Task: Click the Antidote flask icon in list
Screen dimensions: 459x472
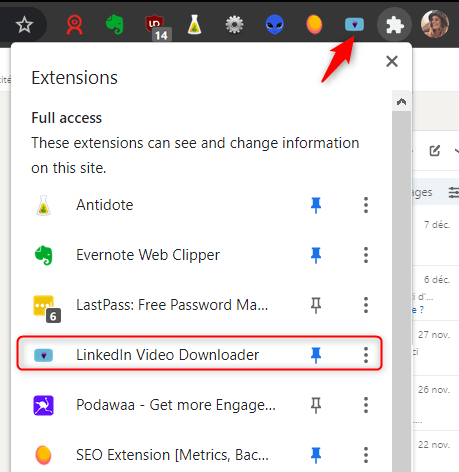Action: click(43, 205)
